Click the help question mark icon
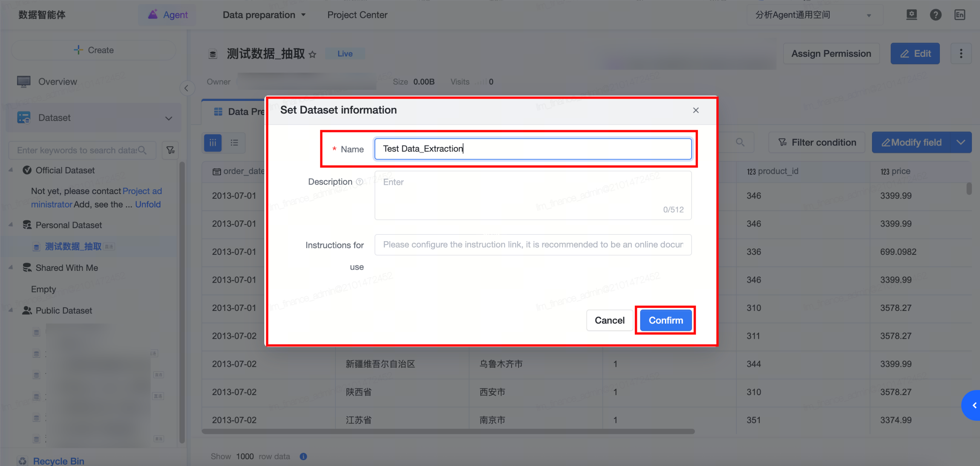 tap(935, 15)
